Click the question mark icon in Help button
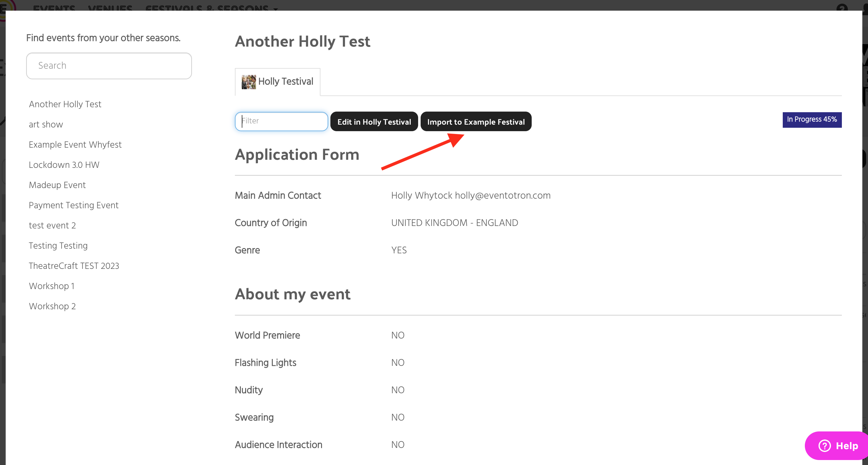Image resolution: width=868 pixels, height=465 pixels. [x=824, y=446]
